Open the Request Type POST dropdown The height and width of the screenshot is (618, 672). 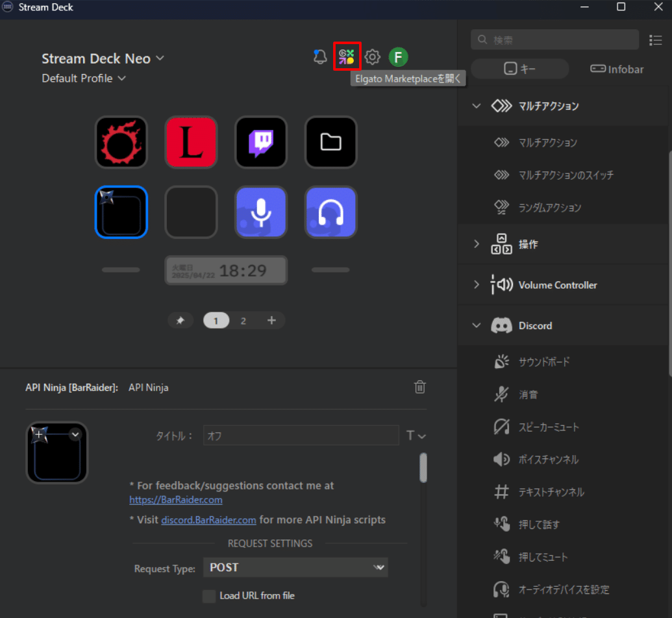(295, 567)
